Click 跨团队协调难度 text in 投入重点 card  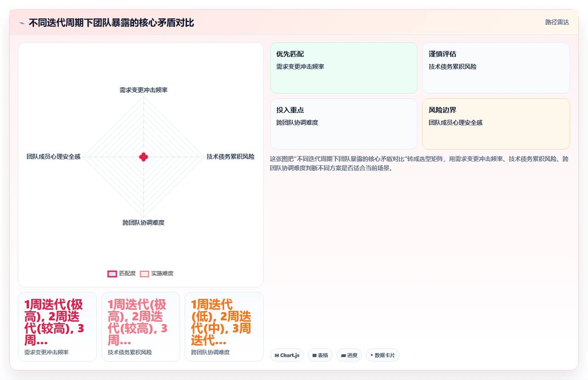pyautogui.click(x=297, y=123)
